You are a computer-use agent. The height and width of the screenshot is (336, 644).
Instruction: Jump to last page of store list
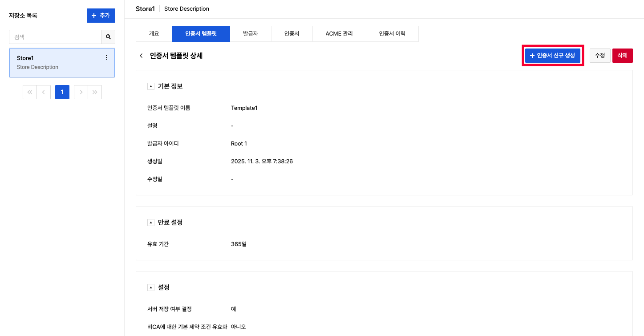tap(95, 92)
